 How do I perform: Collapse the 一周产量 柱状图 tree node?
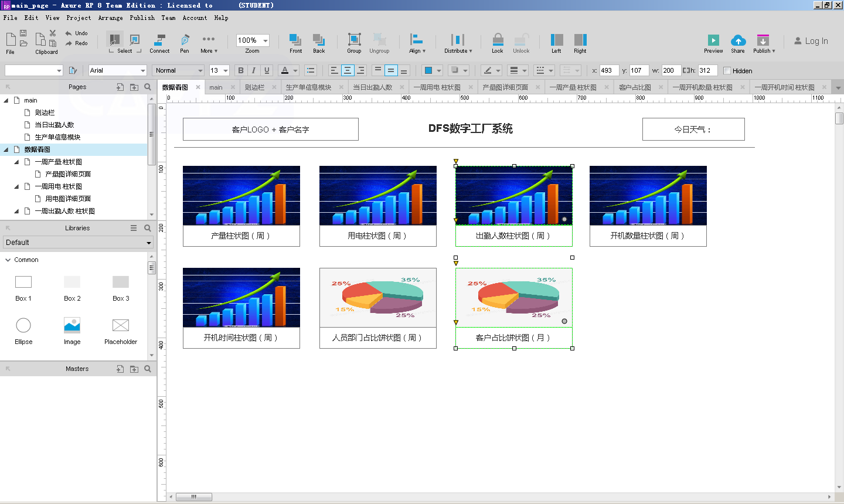click(x=16, y=162)
